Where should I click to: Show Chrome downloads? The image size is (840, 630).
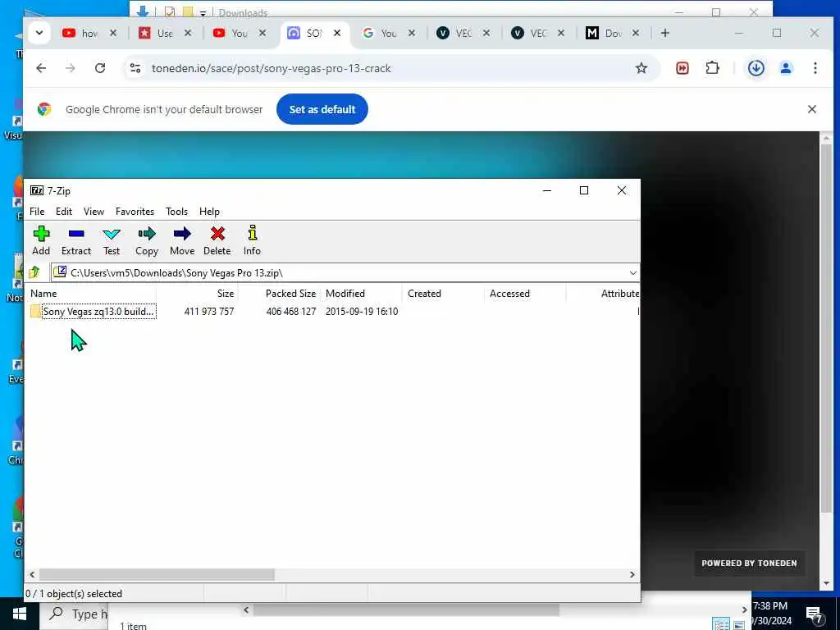pyautogui.click(x=756, y=68)
